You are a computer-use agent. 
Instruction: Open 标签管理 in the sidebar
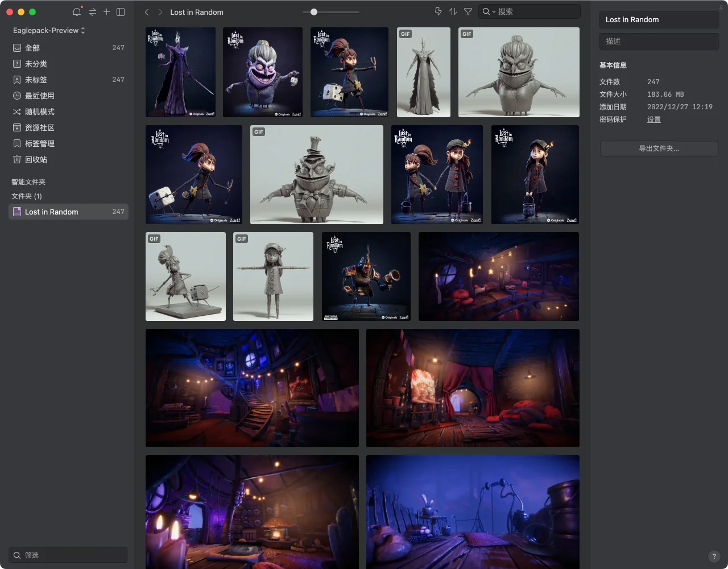pyautogui.click(x=68, y=143)
